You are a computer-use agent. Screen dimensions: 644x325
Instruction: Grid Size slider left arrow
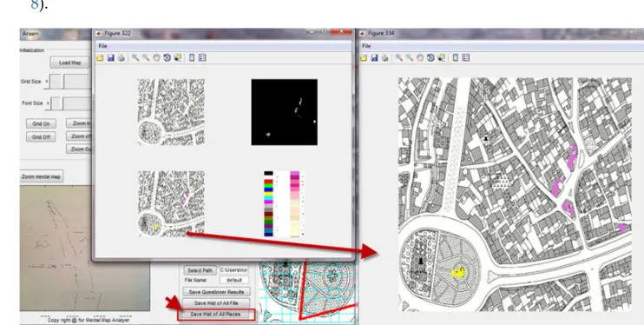point(47,82)
